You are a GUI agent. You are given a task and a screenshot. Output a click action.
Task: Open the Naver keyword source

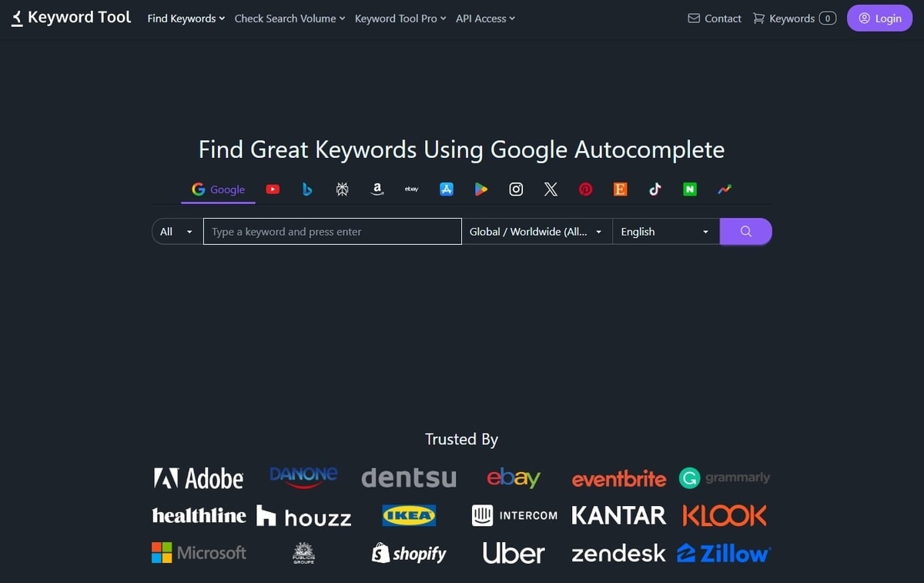(x=689, y=189)
